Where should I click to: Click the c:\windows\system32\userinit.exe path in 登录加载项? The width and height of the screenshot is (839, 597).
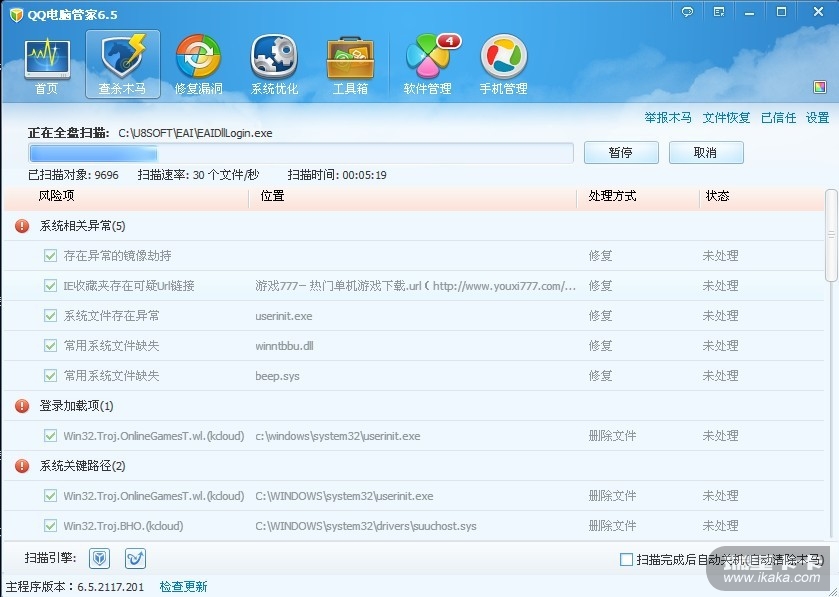click(x=338, y=436)
